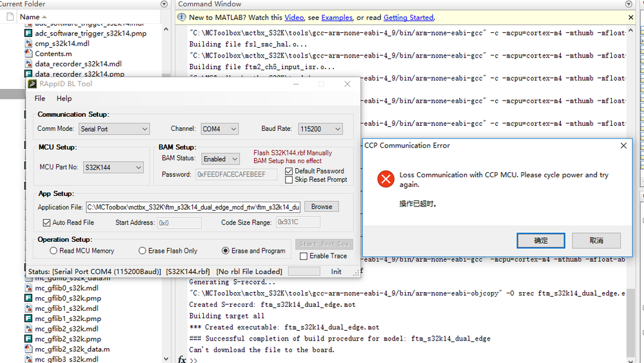Toggle the Auto Read File checkbox

tap(47, 222)
